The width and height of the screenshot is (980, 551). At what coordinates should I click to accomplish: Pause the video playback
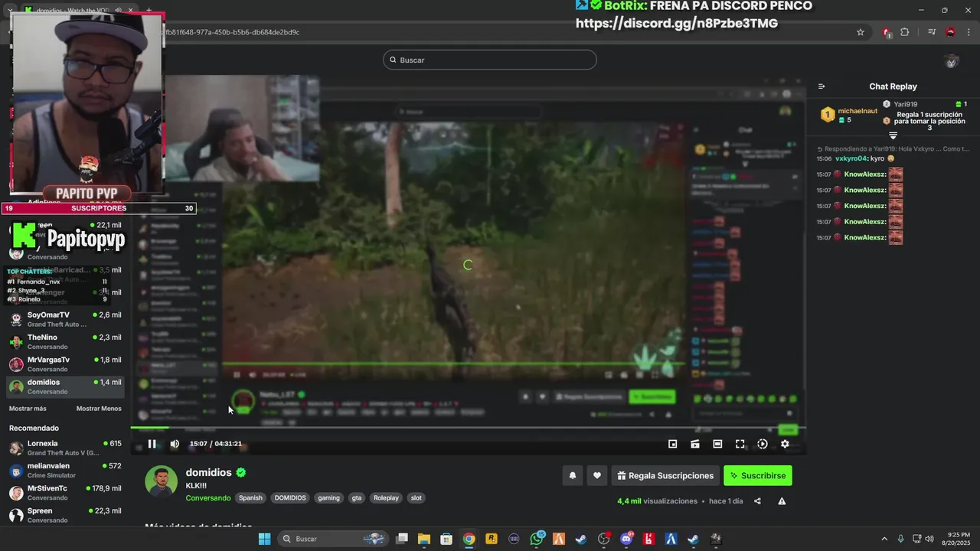click(x=152, y=444)
